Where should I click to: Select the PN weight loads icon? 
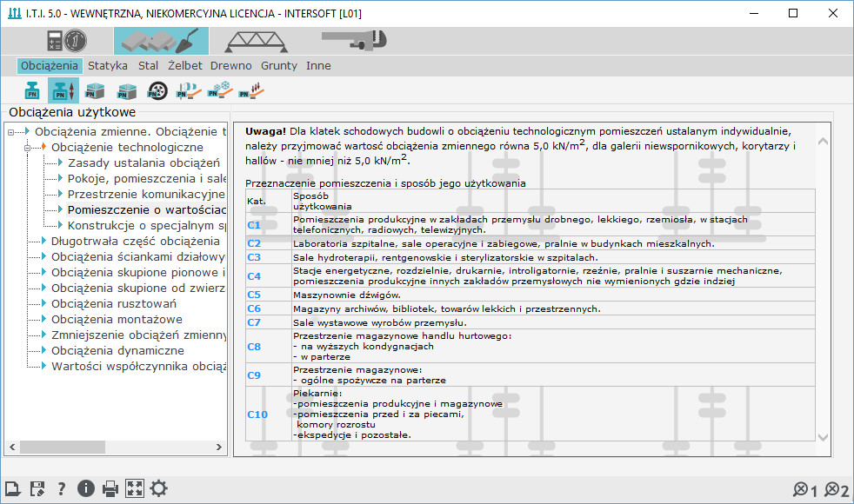pos(32,90)
